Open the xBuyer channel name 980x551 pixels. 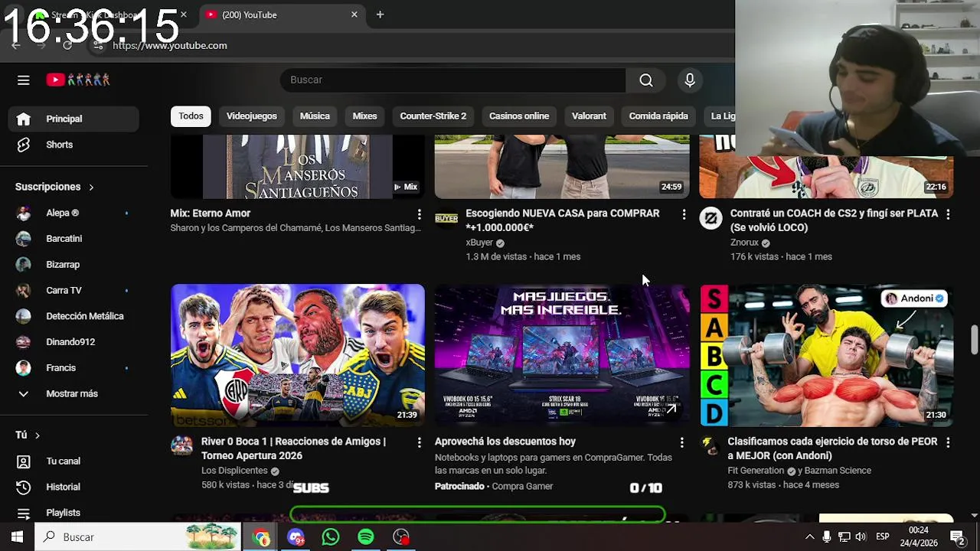point(479,243)
